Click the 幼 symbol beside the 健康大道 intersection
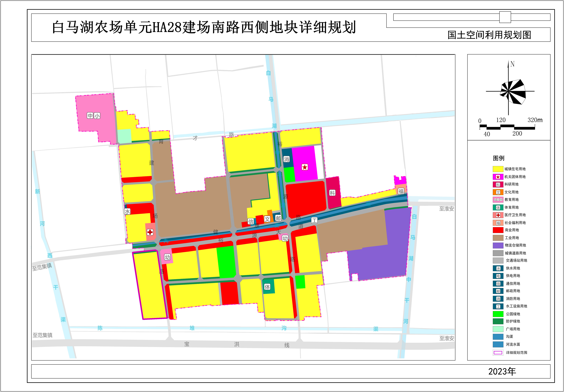 pos(285,238)
